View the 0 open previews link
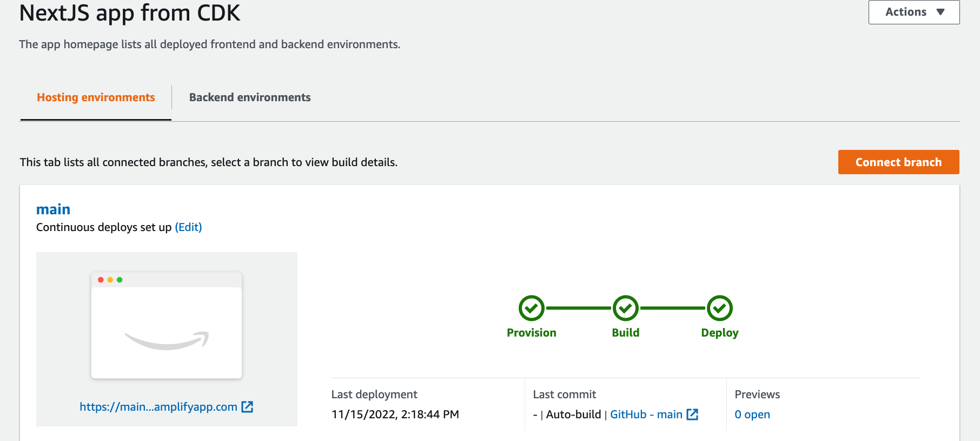 pos(752,414)
